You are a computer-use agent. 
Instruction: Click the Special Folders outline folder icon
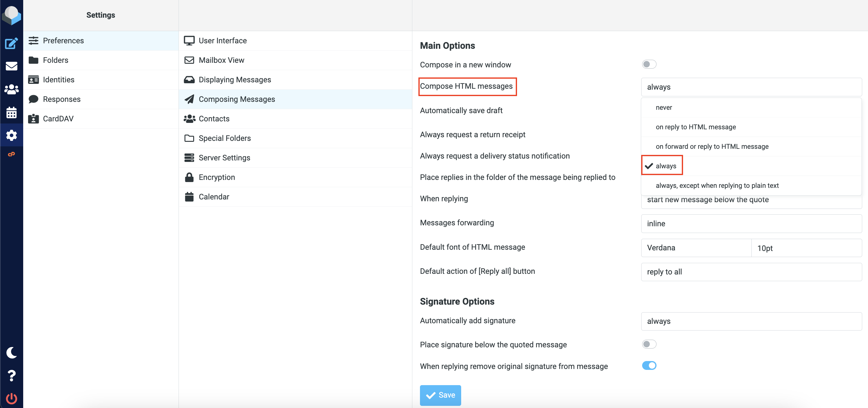pyautogui.click(x=189, y=138)
